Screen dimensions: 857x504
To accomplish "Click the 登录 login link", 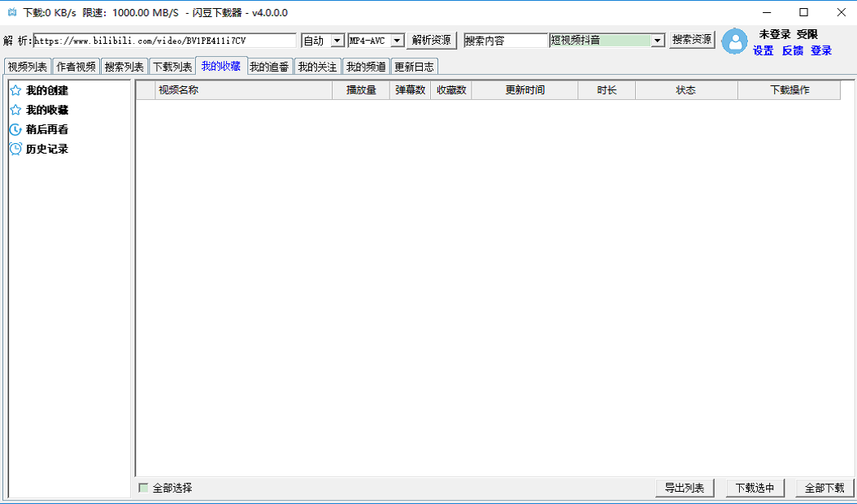I will point(821,50).
